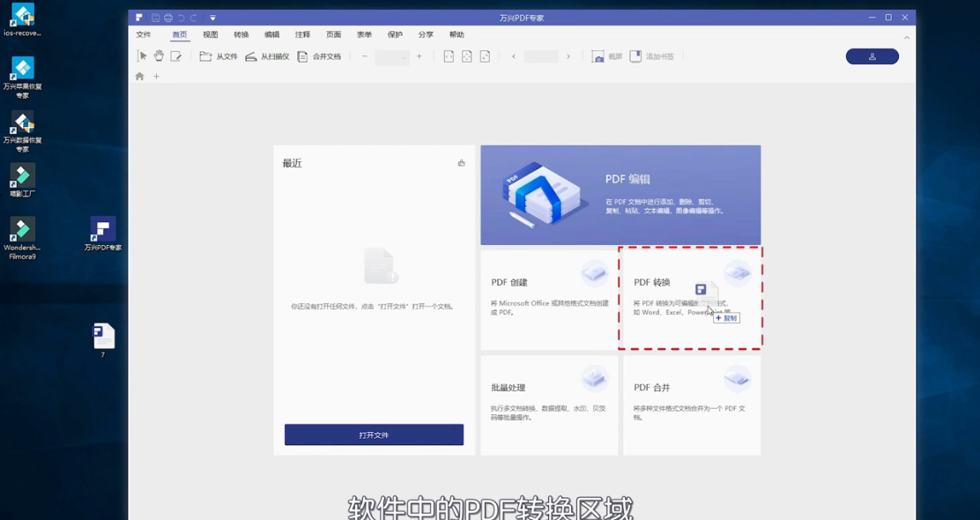980x520 pixels.
Task: Switch to the 分享 tab
Action: [426, 34]
